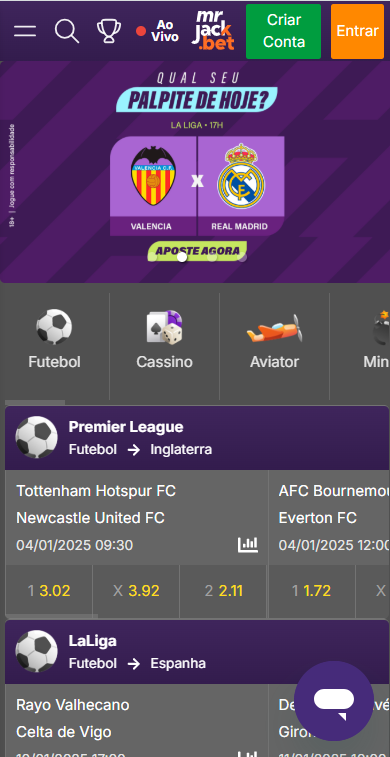The height and width of the screenshot is (757, 390).
Task: Open the search magnifier icon
Action: pyautogui.click(x=67, y=31)
